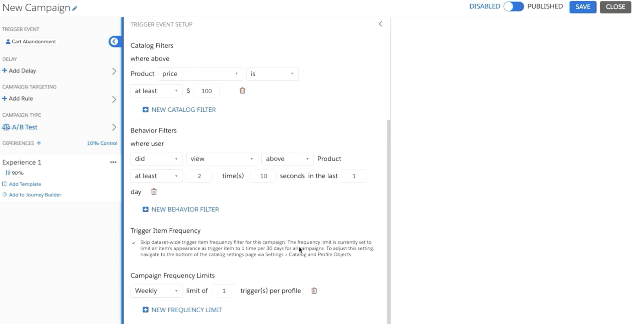Screen dimensions: 644x331
Task: Toggle campaign between Disabled and Published
Action: [x=513, y=7]
